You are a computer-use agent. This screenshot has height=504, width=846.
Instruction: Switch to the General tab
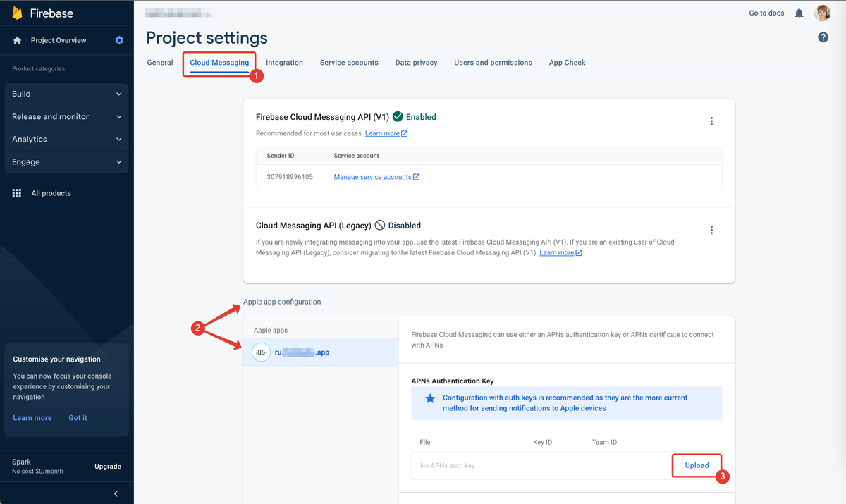point(160,63)
